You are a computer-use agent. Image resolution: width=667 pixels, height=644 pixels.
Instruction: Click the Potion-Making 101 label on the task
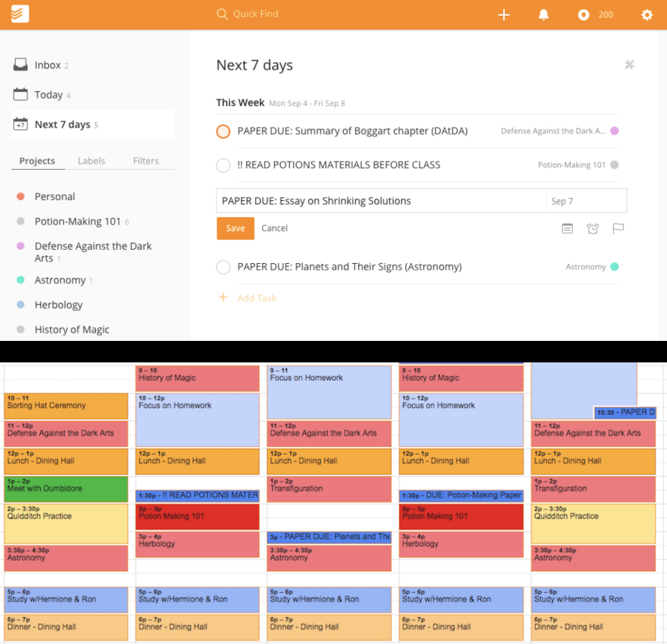[x=571, y=165]
